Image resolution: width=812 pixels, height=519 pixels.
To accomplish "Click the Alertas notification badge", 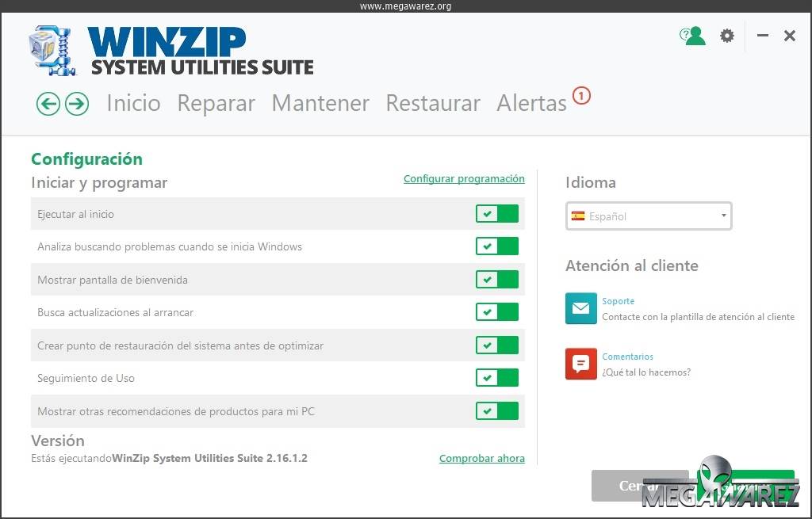I will 581,96.
